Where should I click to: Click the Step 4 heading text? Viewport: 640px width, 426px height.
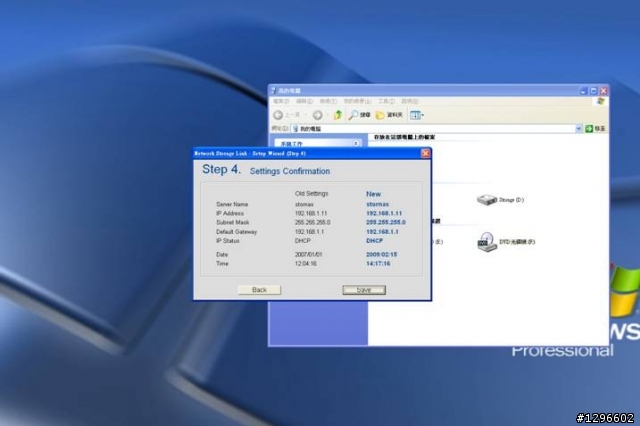point(222,169)
